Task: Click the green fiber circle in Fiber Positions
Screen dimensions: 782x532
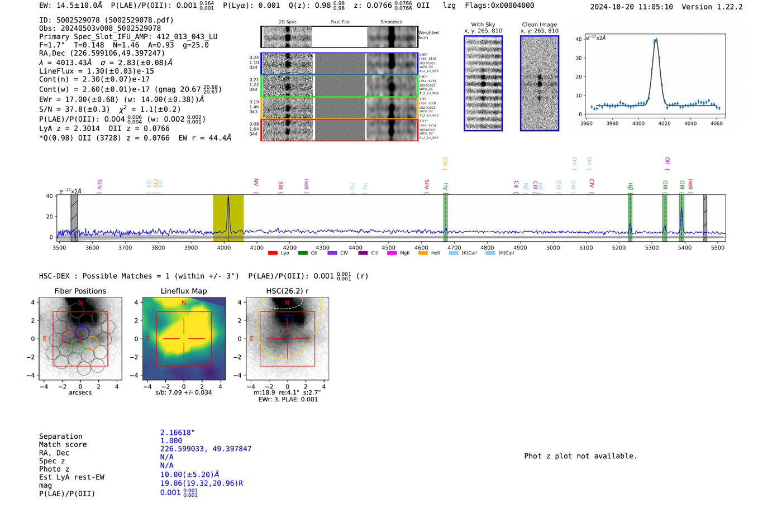Action: coord(78,346)
